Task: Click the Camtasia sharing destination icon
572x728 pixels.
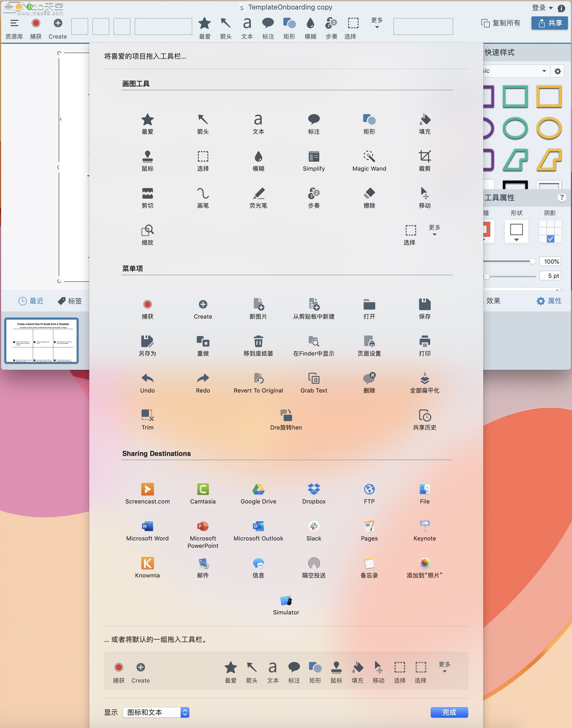Action: tap(203, 489)
